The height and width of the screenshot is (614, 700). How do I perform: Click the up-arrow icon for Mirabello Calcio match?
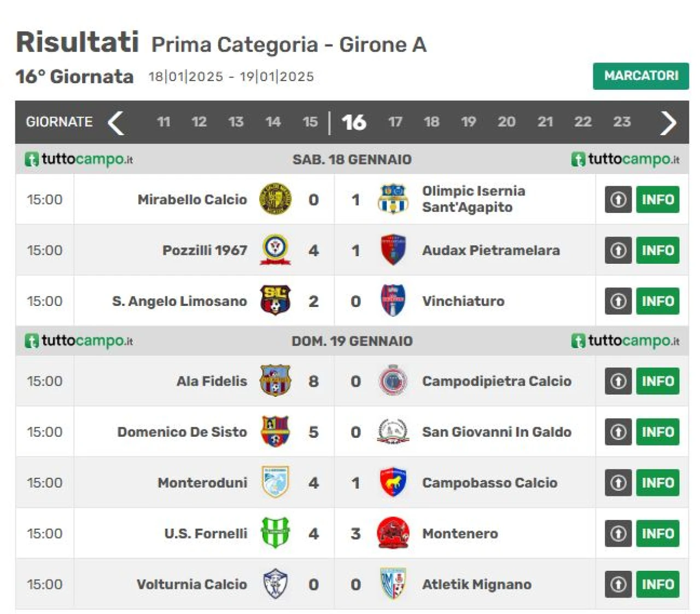click(618, 200)
